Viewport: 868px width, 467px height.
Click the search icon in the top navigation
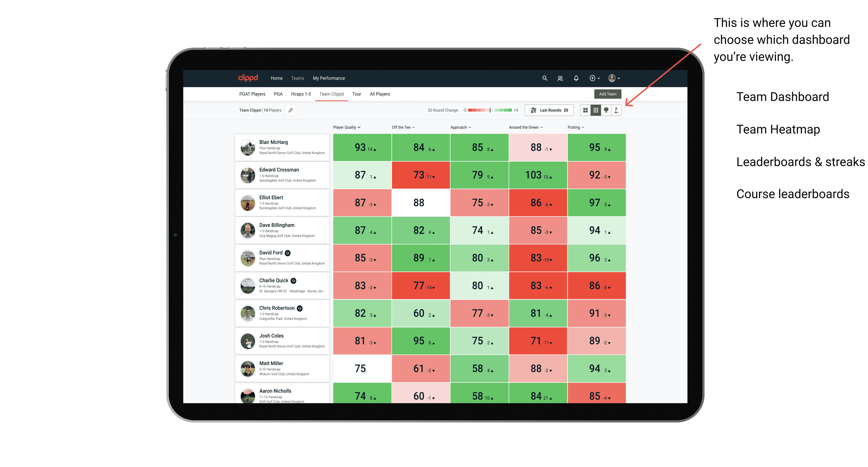tap(544, 78)
